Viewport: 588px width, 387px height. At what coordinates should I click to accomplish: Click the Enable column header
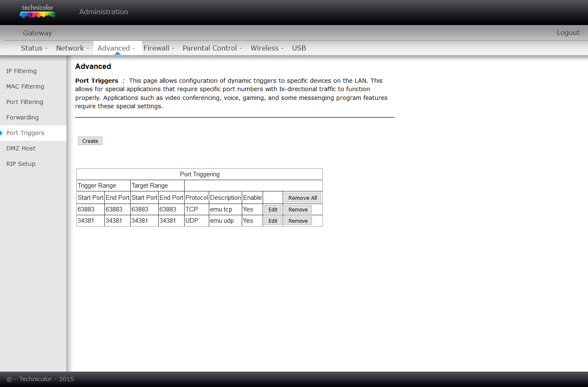click(253, 198)
